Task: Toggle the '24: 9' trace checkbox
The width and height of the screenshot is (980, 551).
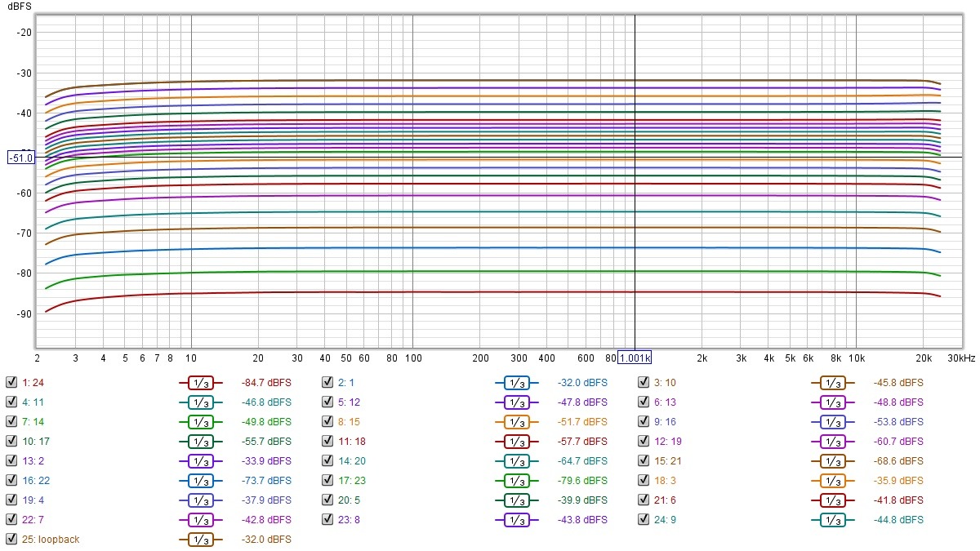Action: pos(644,519)
